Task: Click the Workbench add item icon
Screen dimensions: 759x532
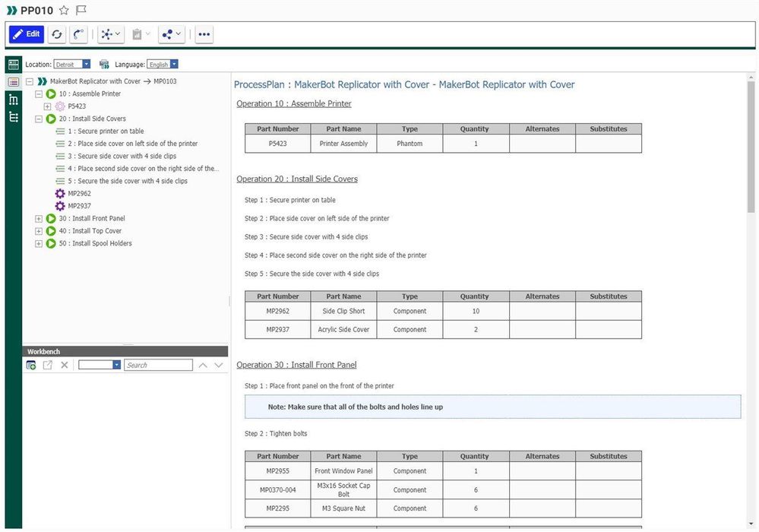Action: pyautogui.click(x=31, y=366)
